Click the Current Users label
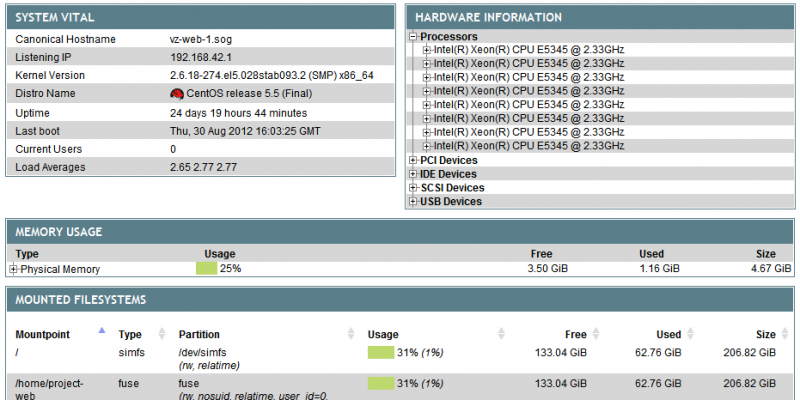800x400 pixels. [x=48, y=149]
